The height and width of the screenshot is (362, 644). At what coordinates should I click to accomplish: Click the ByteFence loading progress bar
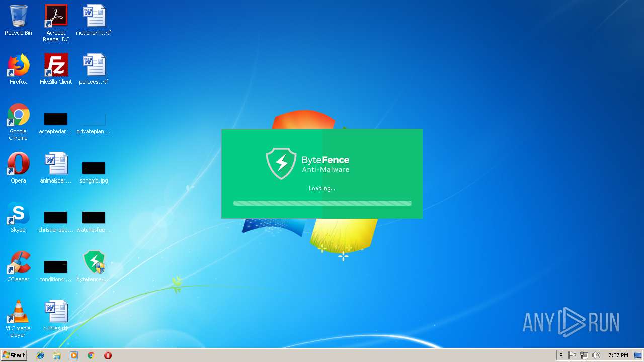323,203
